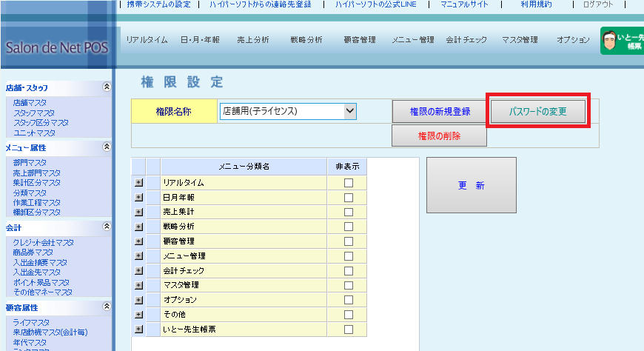Check the 非表示 box for 日月年報
Screen dimensions: 644x351
[x=348, y=197]
